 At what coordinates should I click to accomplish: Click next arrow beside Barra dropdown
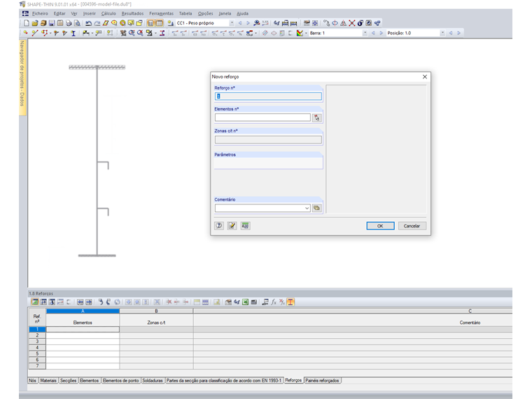pos(381,33)
